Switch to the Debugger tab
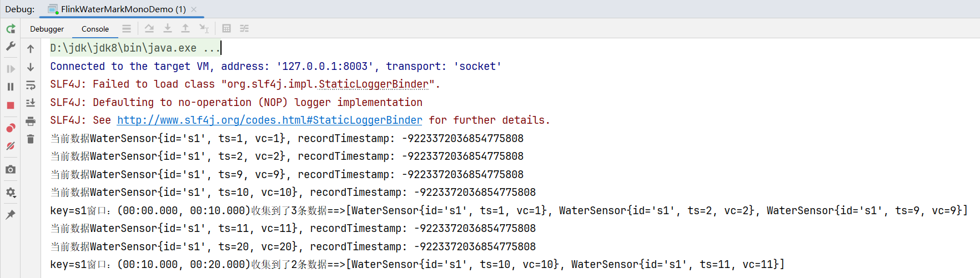The height and width of the screenshot is (278, 980). 47,29
